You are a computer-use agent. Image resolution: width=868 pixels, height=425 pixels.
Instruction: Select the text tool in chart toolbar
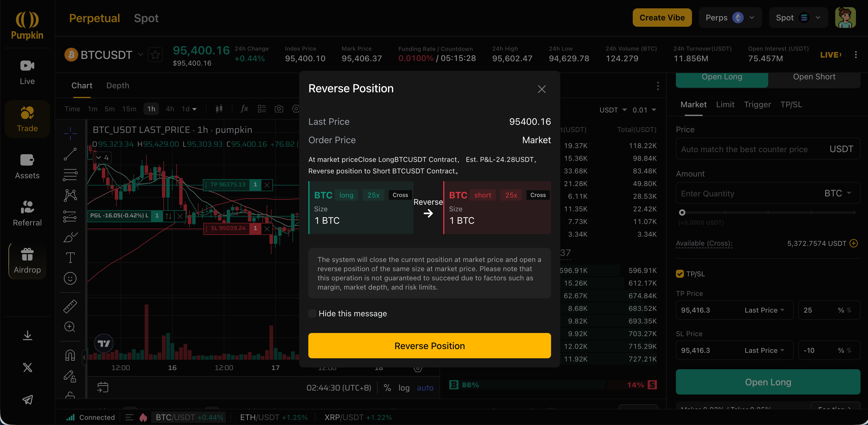pos(70,258)
